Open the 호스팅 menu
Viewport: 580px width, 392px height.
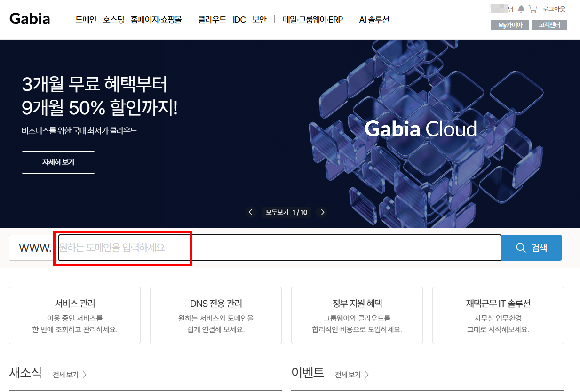[113, 20]
